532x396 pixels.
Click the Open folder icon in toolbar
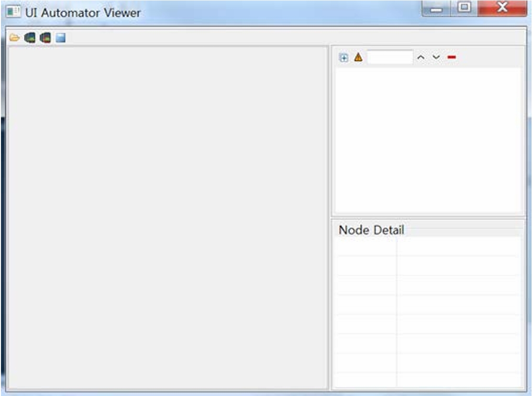tap(15, 38)
